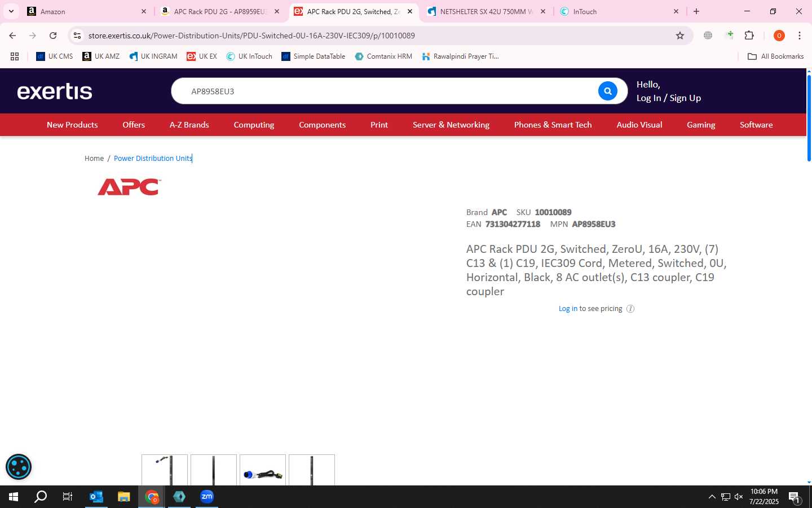812x508 pixels.
Task: Open Outlook from taskbar
Action: tap(96, 497)
